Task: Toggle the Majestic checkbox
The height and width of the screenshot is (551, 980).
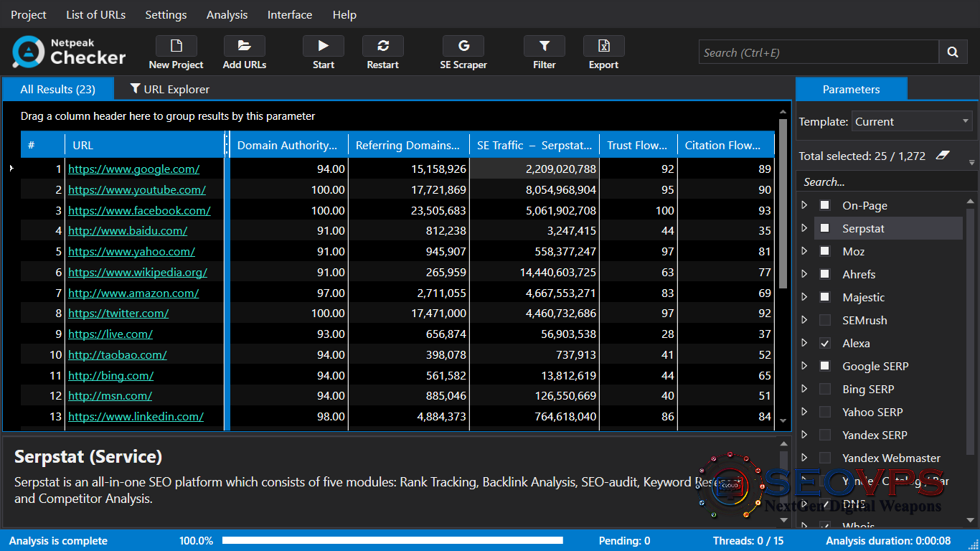Action: coord(825,297)
